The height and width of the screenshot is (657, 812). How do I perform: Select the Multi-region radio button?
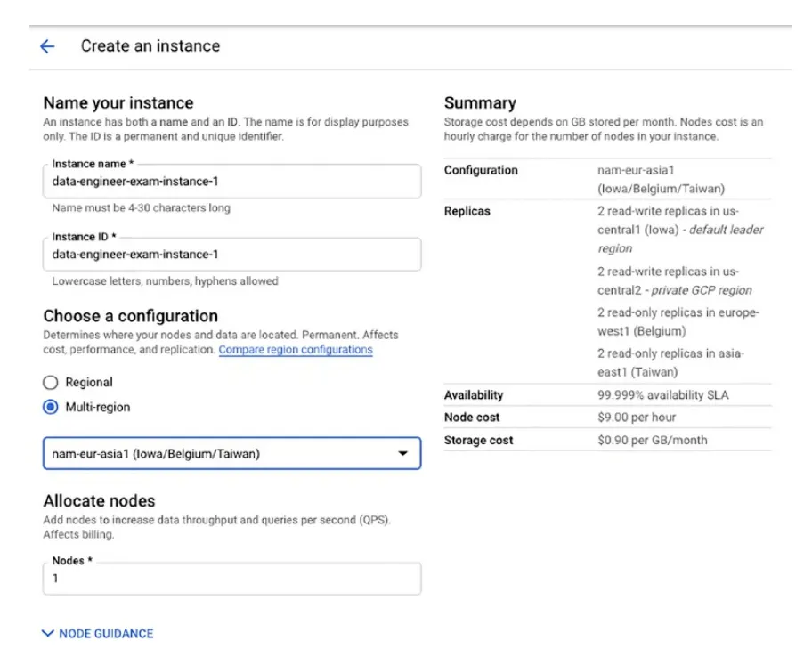click(51, 408)
